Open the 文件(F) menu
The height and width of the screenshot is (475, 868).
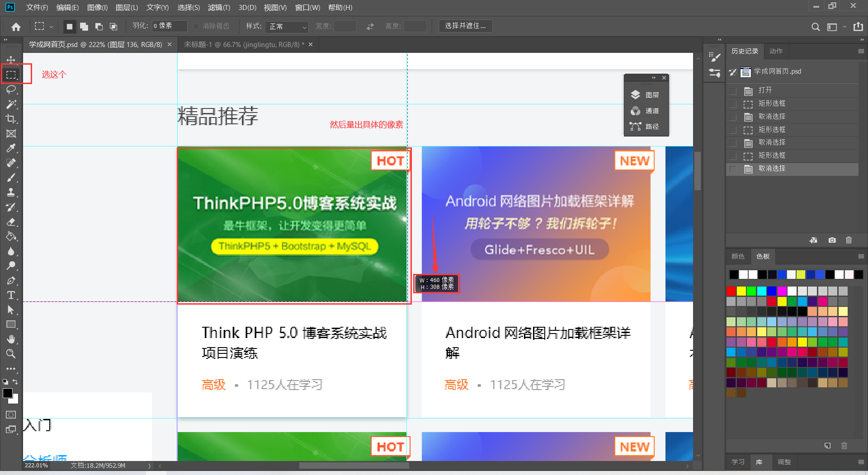[x=37, y=8]
